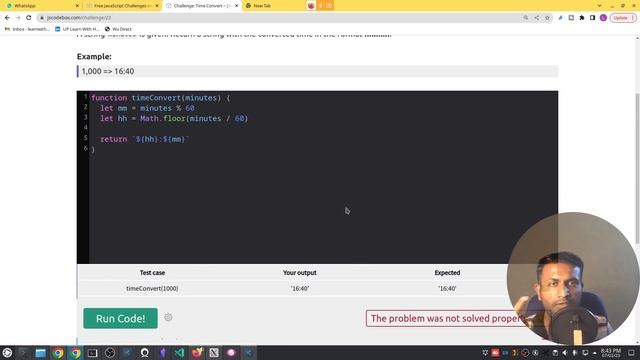Open the file manager taskbar icon
The image size is (640, 360).
(40, 353)
